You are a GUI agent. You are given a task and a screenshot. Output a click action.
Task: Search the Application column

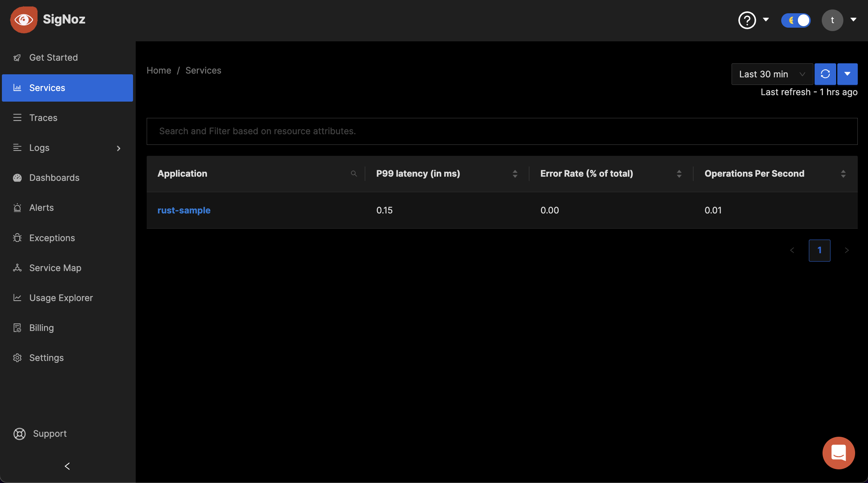[354, 174]
